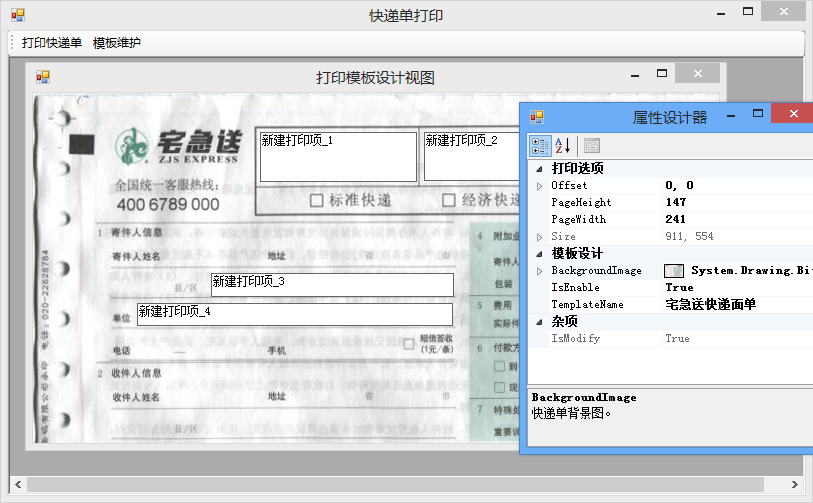Screen dimensions: 813x503
Task: Maximize the 属性设计器 window
Action: [758, 114]
